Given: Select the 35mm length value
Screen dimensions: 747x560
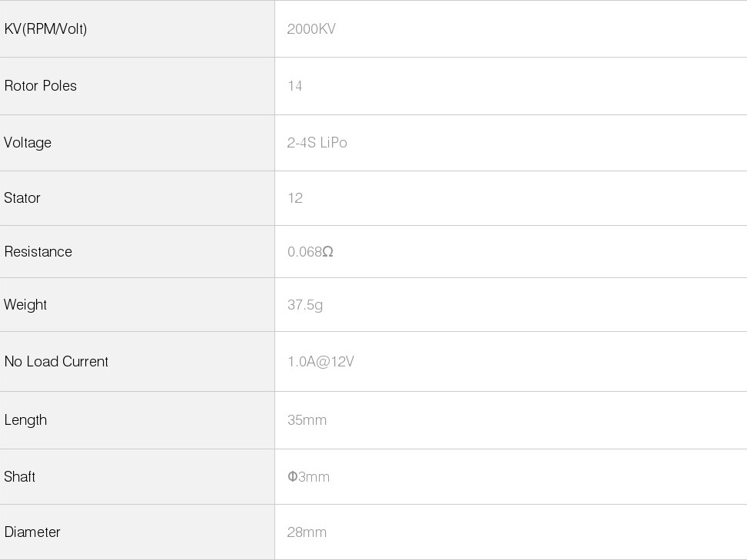Looking at the screenshot, I should [307, 420].
